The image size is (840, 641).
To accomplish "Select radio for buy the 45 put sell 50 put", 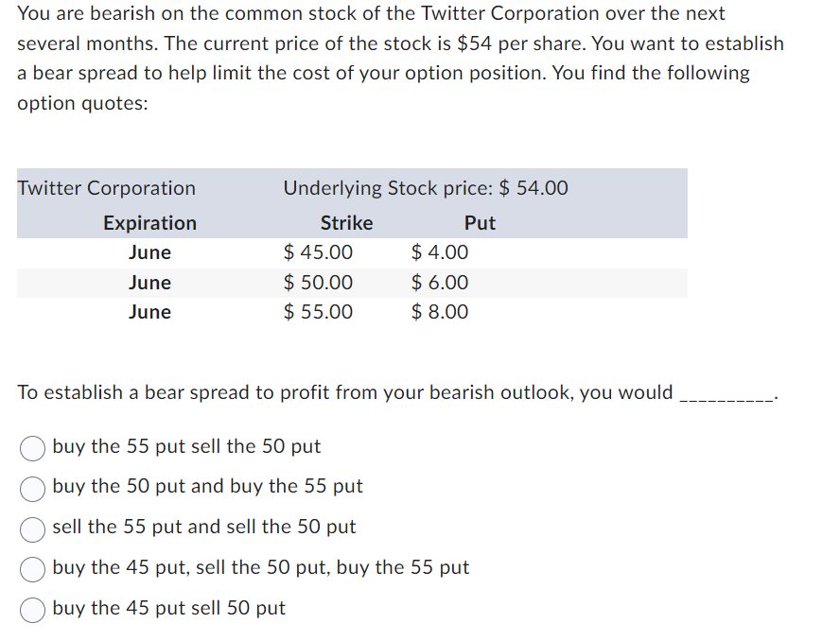I will (32, 610).
